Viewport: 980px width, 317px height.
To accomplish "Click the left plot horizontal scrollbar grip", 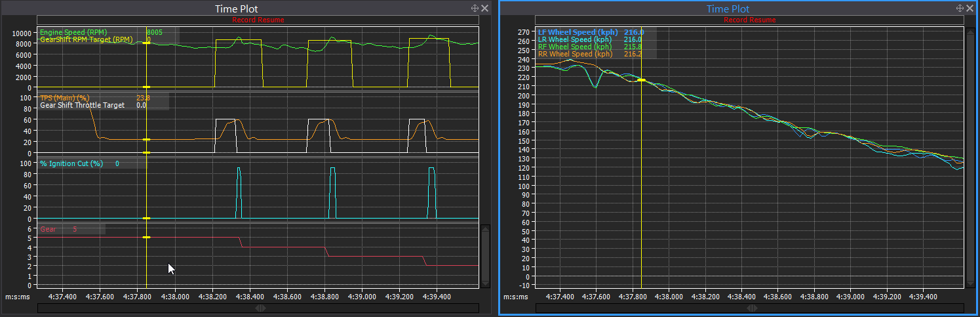I will (x=260, y=308).
